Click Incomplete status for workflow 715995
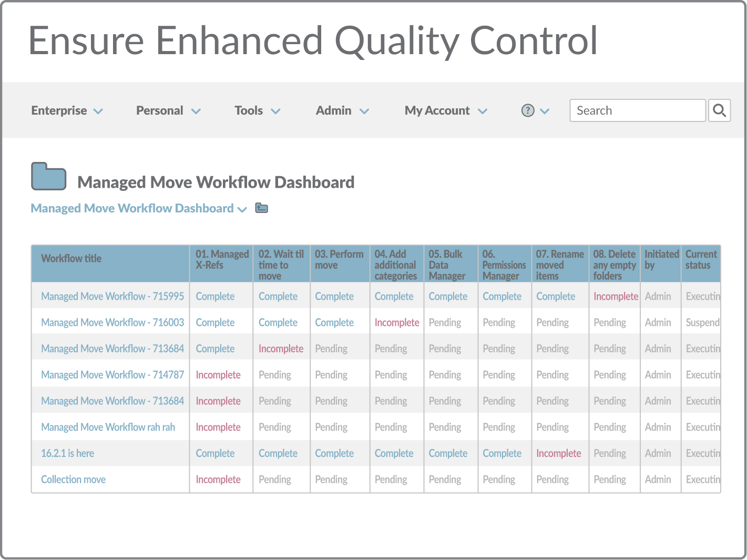 (615, 296)
